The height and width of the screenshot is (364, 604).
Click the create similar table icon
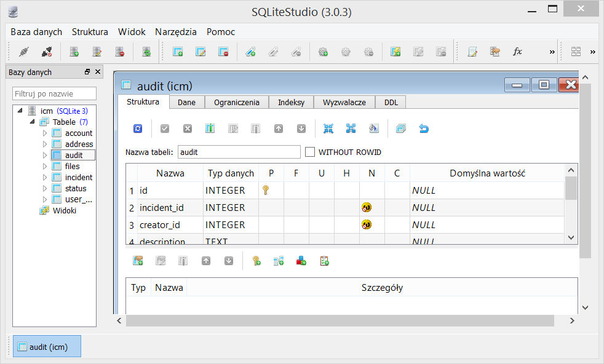[401, 129]
